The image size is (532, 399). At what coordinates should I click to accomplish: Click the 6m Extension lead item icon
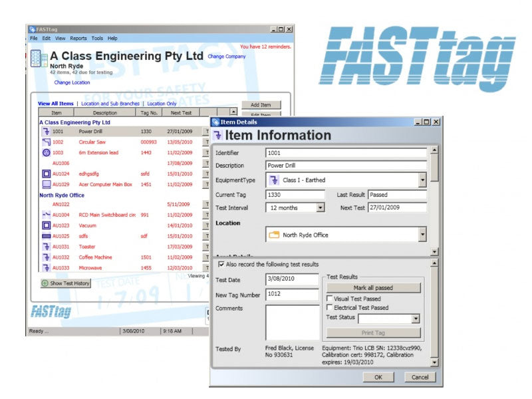[47, 152]
